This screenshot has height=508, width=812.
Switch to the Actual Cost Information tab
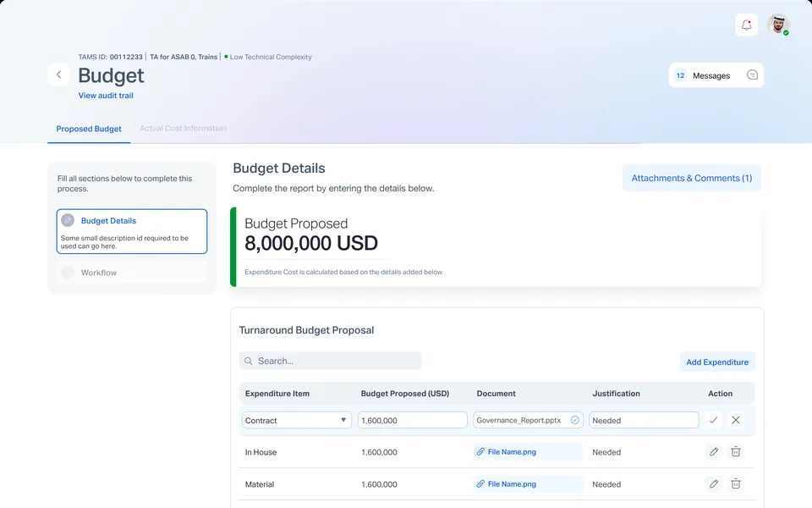pyautogui.click(x=183, y=128)
